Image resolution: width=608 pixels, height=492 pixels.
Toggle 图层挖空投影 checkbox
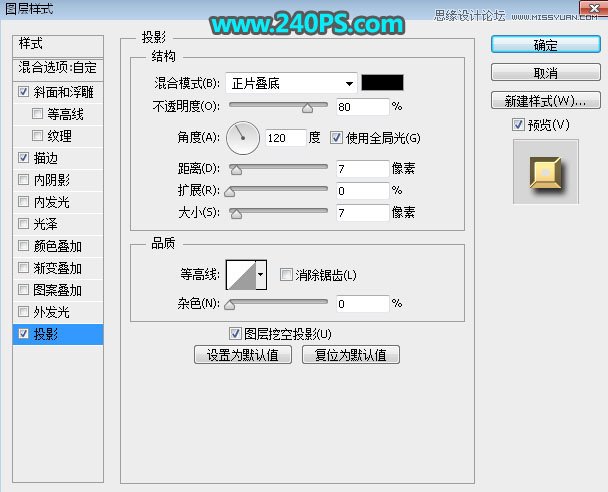click(235, 334)
